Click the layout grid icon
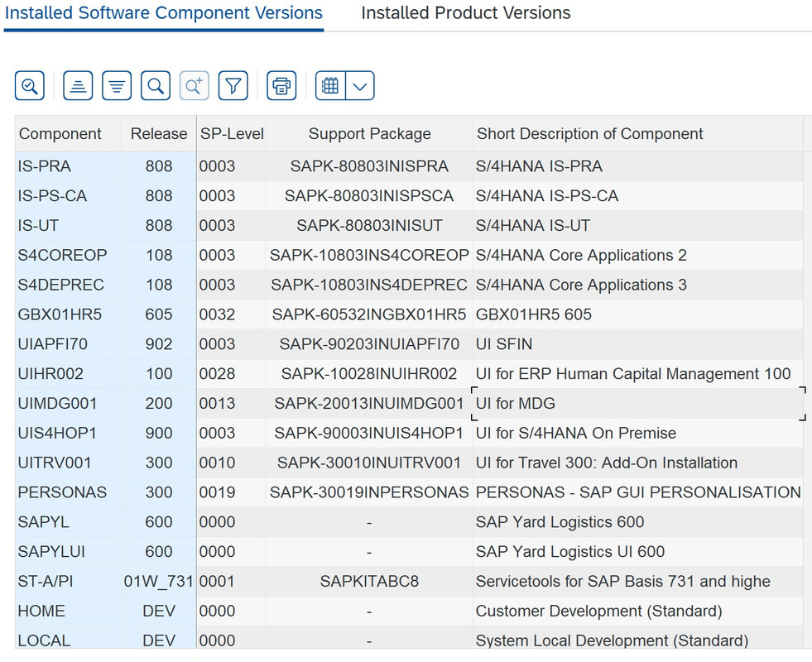 [330, 85]
